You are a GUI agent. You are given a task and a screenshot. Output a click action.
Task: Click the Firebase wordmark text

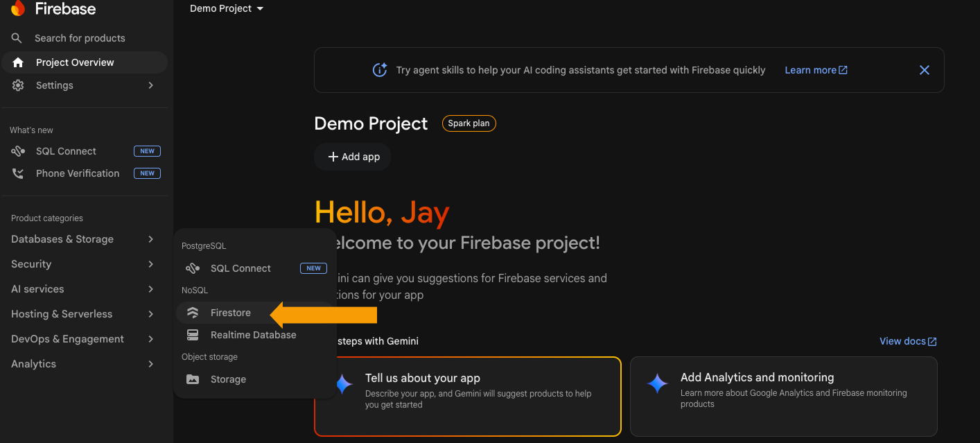click(x=65, y=9)
